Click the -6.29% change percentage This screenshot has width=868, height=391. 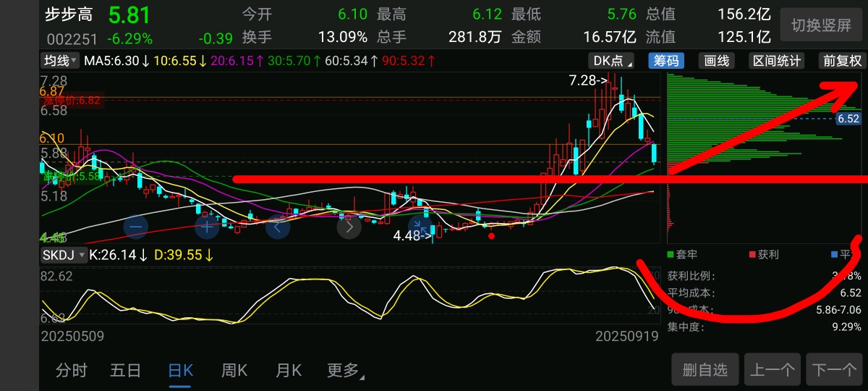point(130,38)
